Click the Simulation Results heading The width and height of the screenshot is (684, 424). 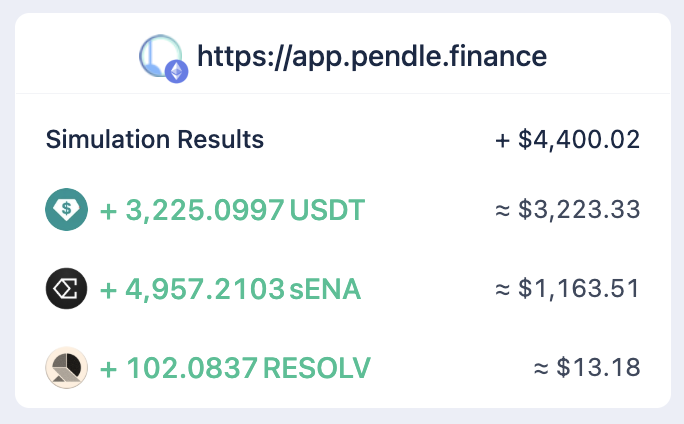point(155,139)
